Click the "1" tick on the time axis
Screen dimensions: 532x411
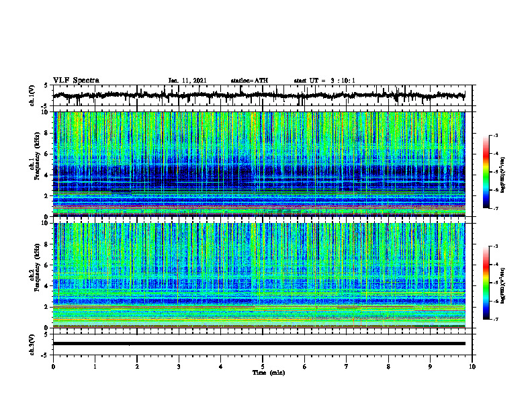(x=95, y=367)
